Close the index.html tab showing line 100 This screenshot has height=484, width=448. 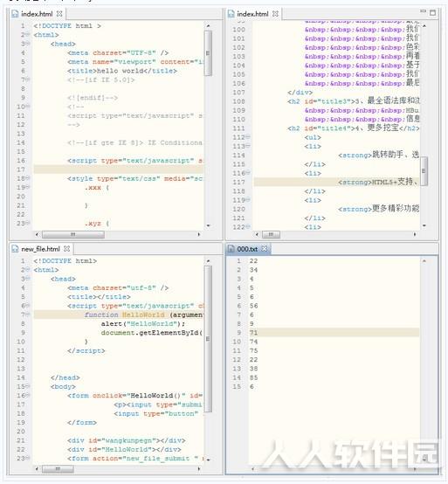tap(276, 14)
